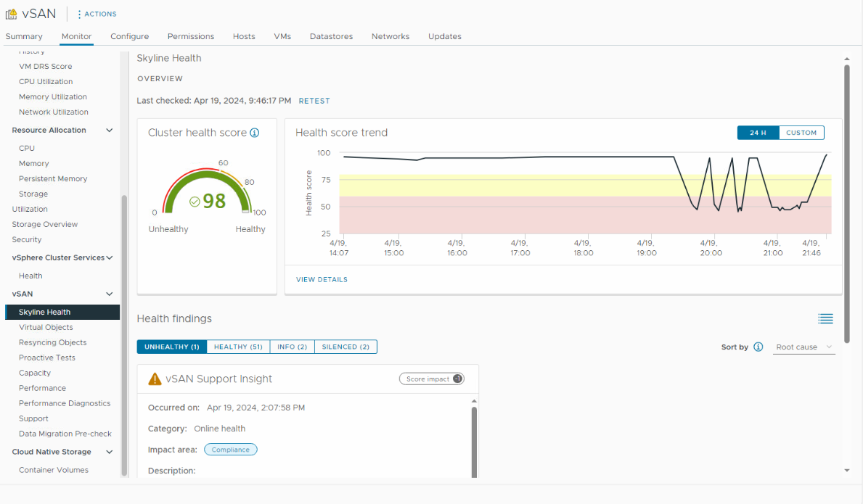This screenshot has height=504, width=863.
Task: Open Storage Overview in sidebar
Action: tap(44, 224)
